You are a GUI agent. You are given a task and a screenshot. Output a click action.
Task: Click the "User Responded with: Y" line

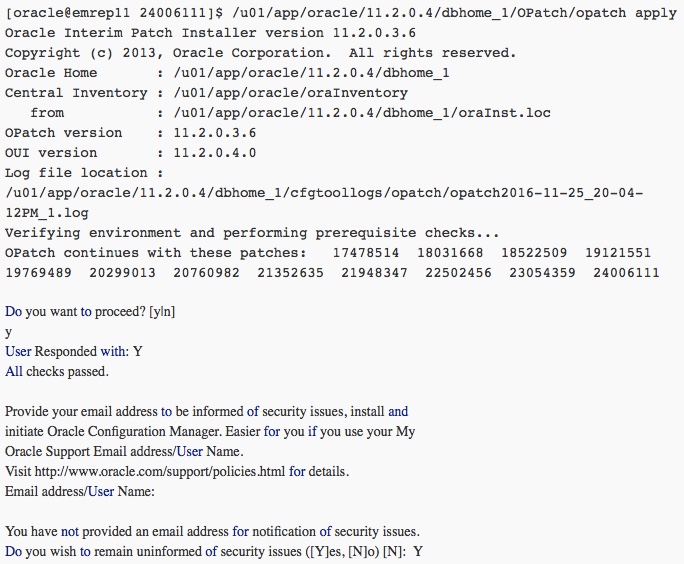[x=74, y=351]
